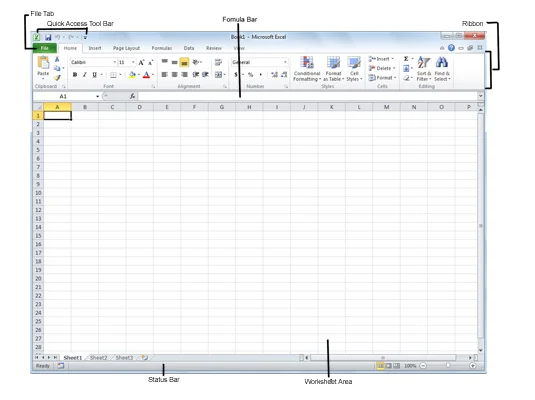Toggle Underline formatting button

coord(95,75)
